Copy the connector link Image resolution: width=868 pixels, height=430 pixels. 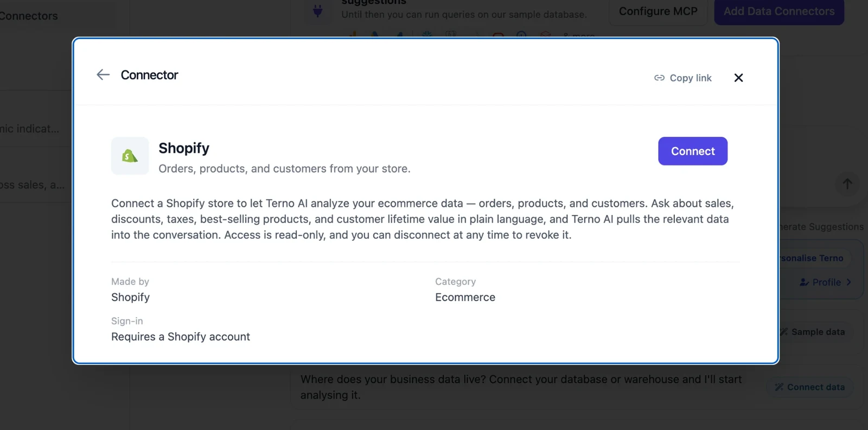point(683,78)
